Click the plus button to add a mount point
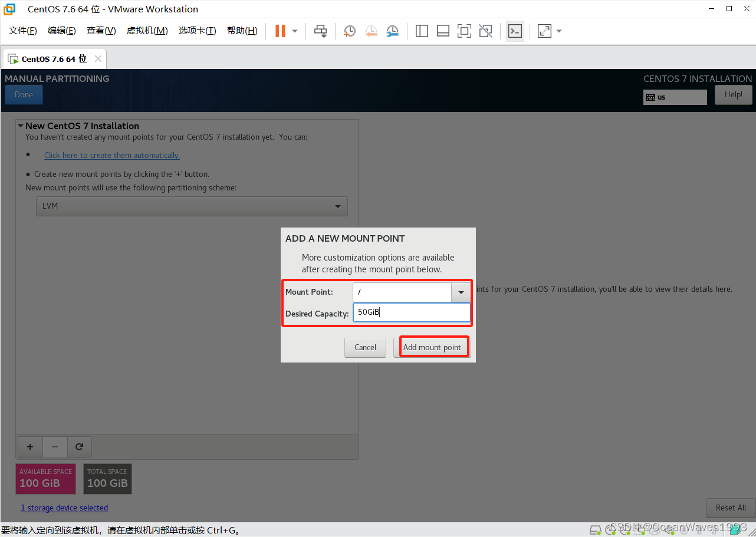The width and height of the screenshot is (756, 537). point(30,447)
